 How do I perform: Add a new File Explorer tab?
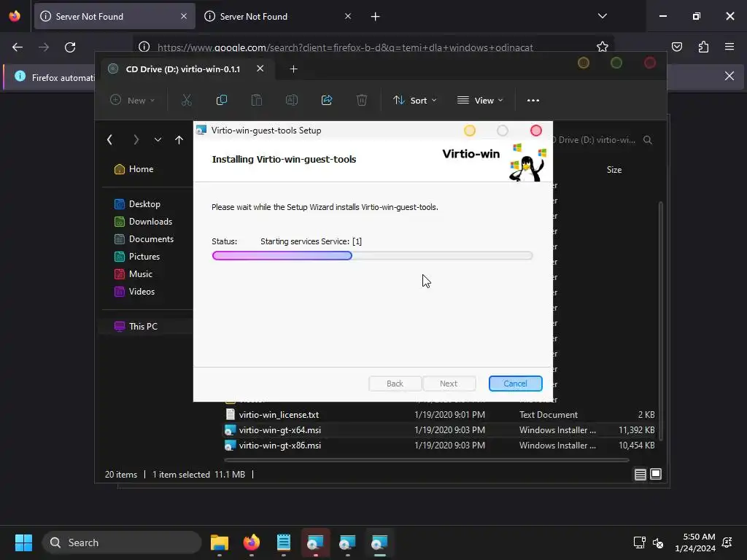293,69
